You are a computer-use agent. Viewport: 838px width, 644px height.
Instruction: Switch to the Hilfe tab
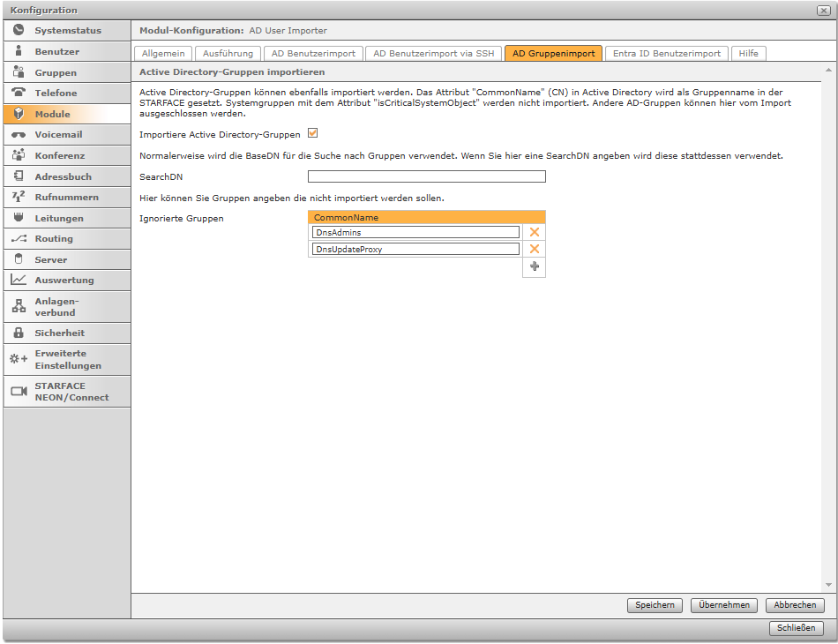[748, 54]
